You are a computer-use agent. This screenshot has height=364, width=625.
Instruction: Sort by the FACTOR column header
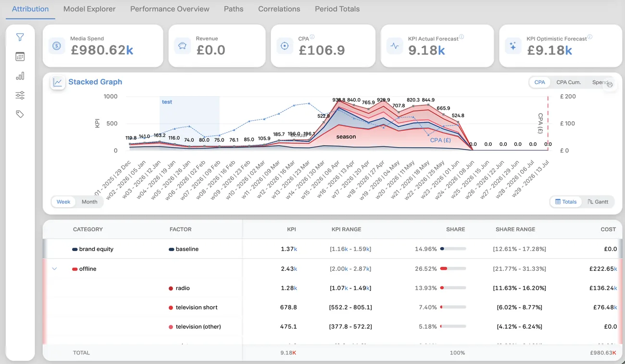tap(181, 229)
